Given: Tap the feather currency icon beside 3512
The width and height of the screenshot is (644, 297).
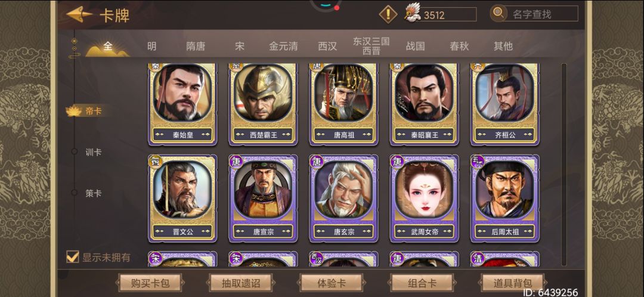Looking at the screenshot, I should pyautogui.click(x=413, y=13).
